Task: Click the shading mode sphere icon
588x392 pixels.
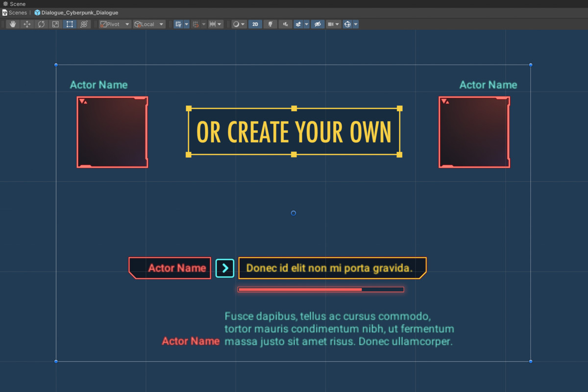Action: pyautogui.click(x=237, y=24)
